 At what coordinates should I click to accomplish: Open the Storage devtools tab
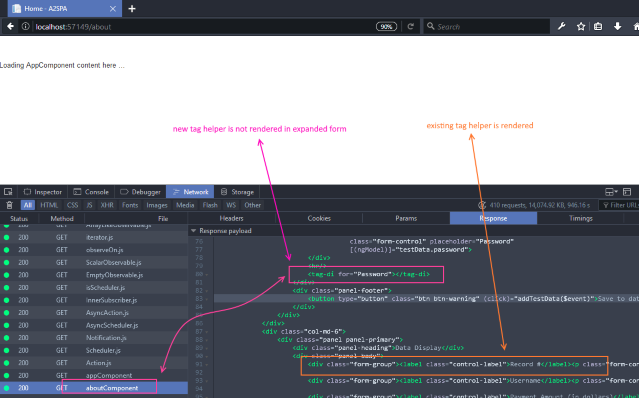click(237, 192)
